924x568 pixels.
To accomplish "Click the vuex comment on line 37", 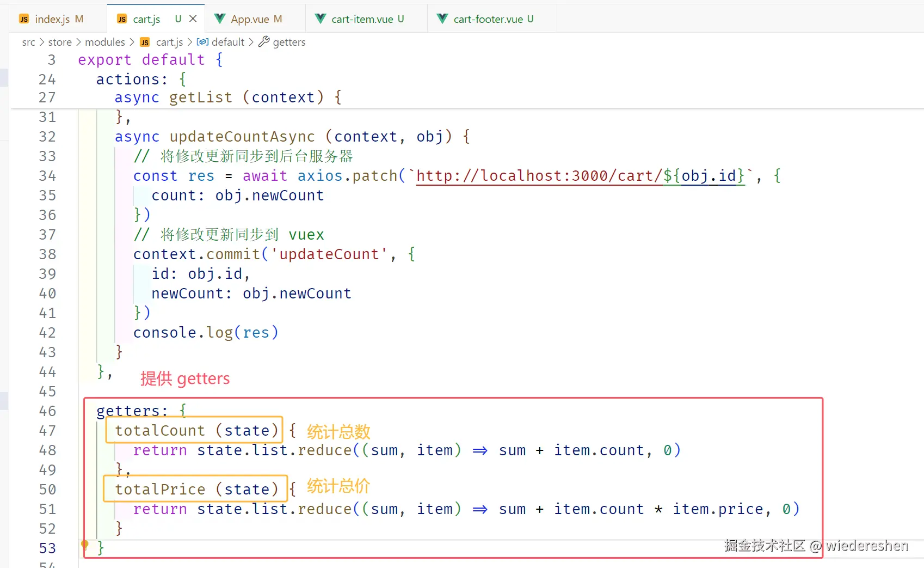I will click(x=229, y=235).
